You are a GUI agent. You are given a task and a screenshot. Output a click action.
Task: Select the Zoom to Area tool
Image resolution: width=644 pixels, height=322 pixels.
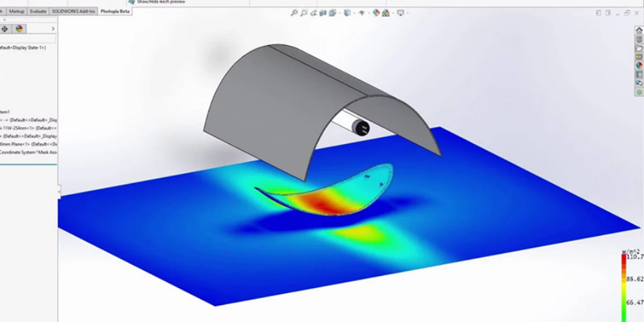[x=304, y=13]
